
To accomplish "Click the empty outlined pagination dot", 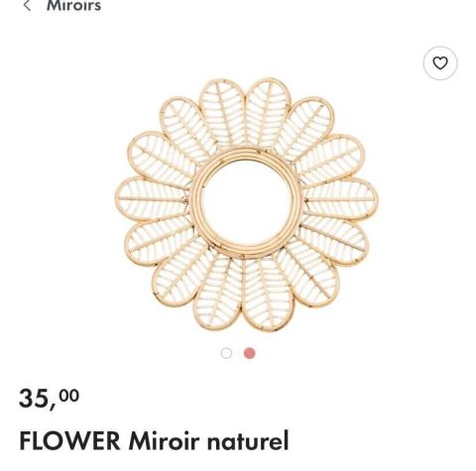I will [226, 353].
